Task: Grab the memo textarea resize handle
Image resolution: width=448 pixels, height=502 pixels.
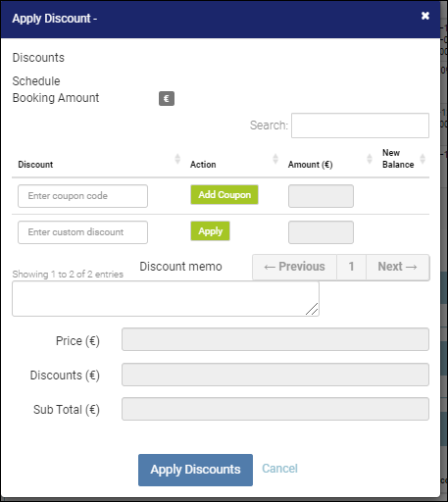Action: point(312,309)
